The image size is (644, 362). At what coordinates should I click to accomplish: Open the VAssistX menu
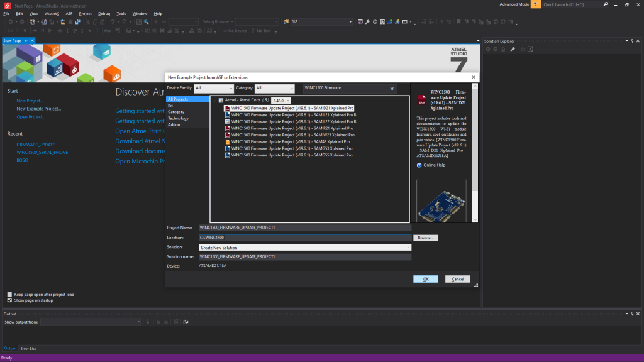[52, 14]
